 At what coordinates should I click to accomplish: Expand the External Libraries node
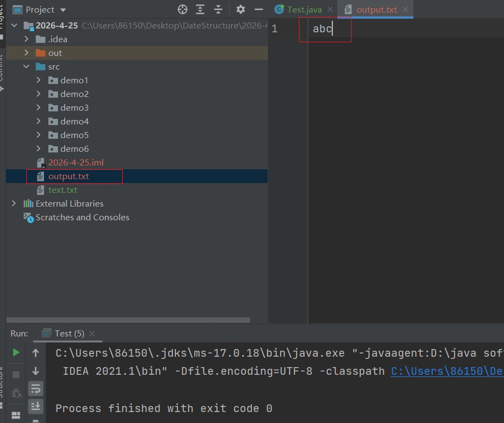point(14,203)
